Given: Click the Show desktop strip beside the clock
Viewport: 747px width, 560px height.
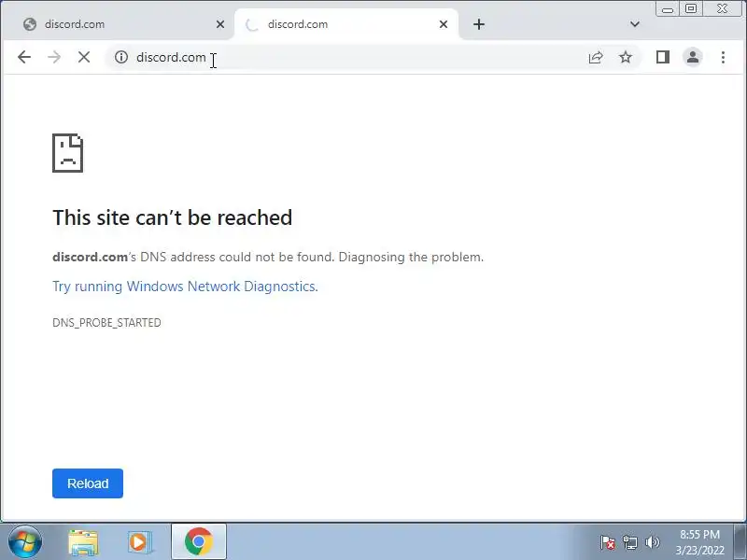Looking at the screenshot, I should tap(740, 542).
